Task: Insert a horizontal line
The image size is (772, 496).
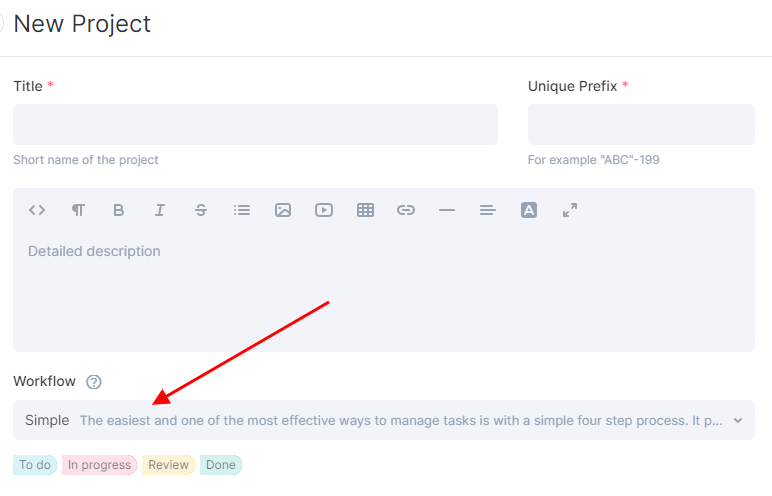Action: (x=447, y=210)
